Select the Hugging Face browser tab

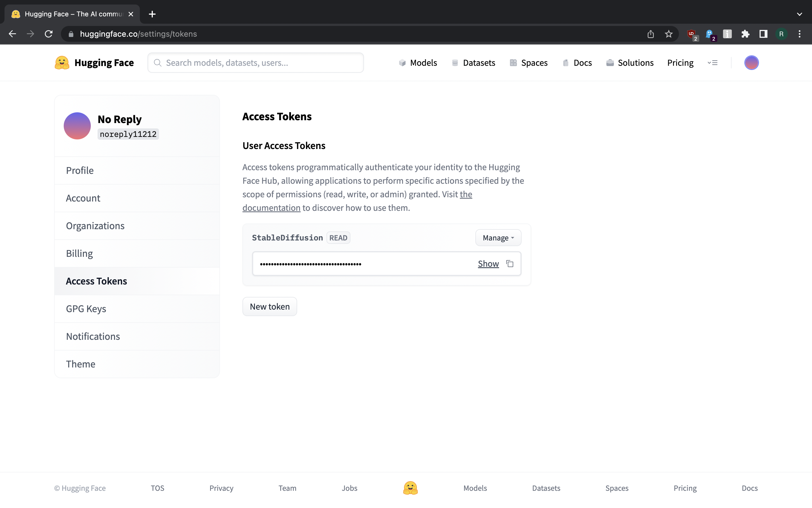tap(72, 14)
